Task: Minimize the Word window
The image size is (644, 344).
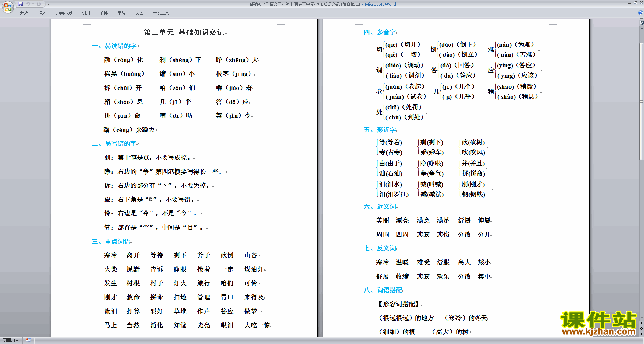Action: coord(629,3)
